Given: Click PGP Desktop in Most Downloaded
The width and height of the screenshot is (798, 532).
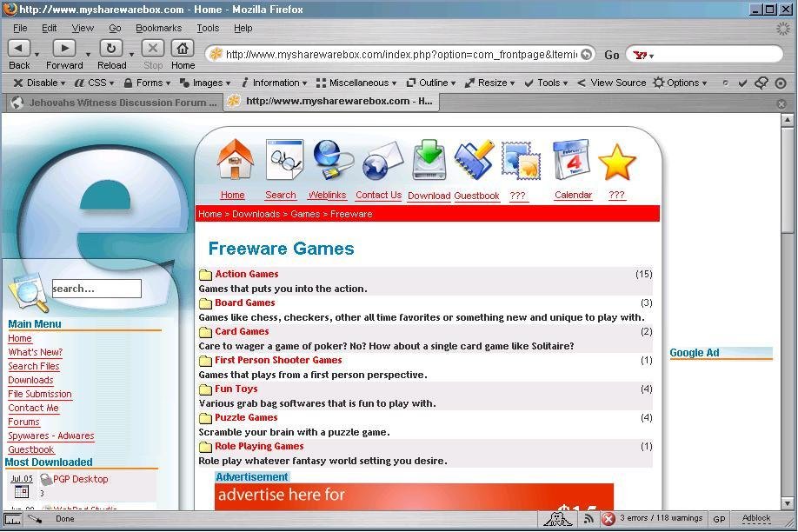Looking at the screenshot, I should click(x=81, y=479).
